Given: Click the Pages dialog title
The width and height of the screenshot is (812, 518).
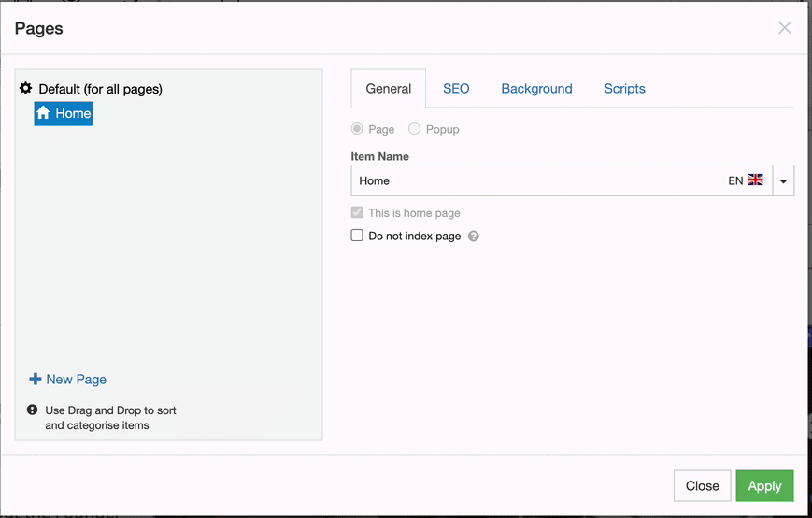Looking at the screenshot, I should click(x=39, y=28).
